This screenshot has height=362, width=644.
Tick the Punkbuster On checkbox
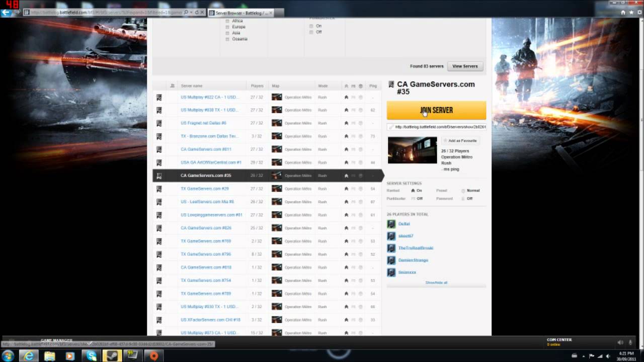click(311, 26)
